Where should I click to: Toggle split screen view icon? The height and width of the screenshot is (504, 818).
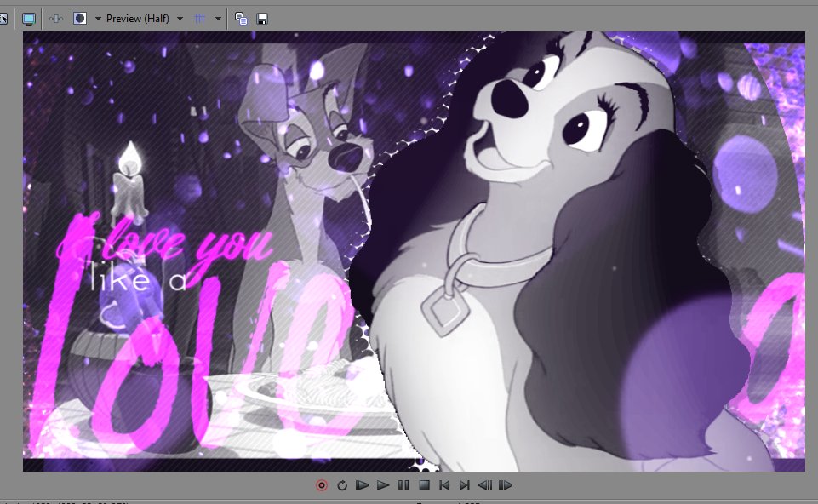(80, 19)
